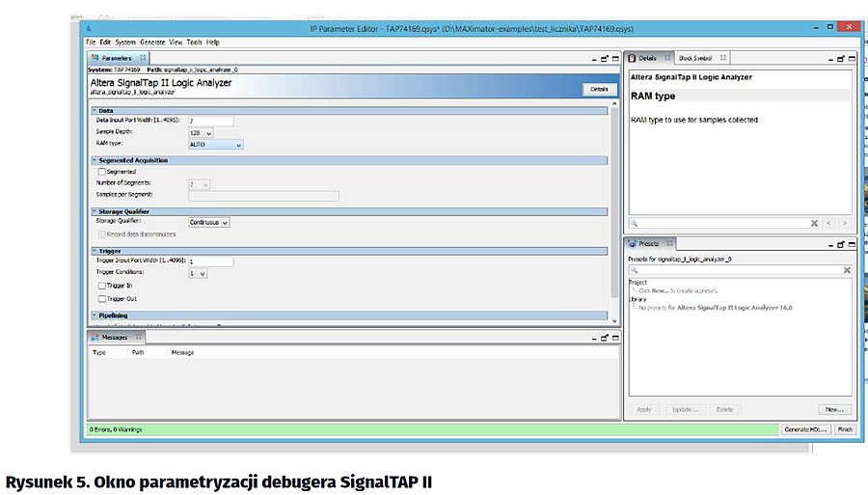This screenshot has height=495, width=868.
Task: Detach the Messages panel using its pop-out icon
Action: pos(604,337)
